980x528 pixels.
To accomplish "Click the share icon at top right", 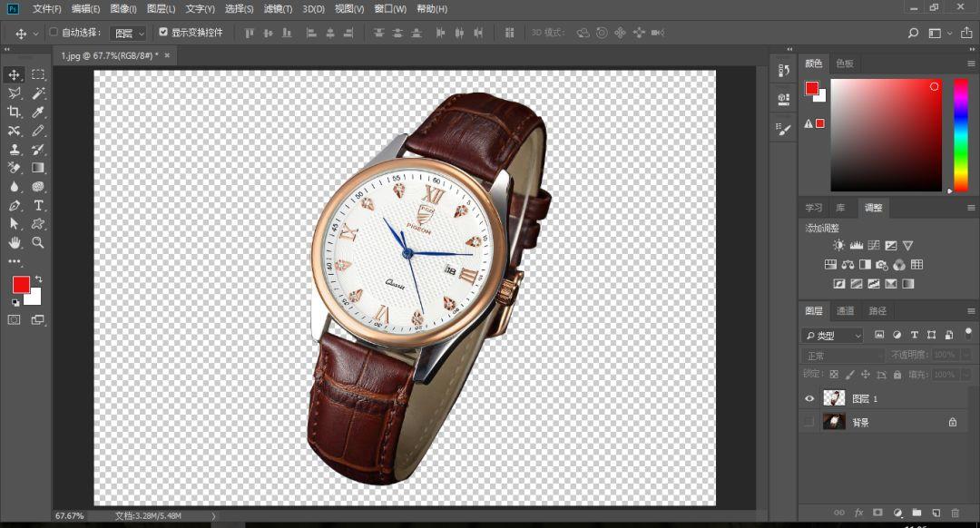I will click(966, 34).
